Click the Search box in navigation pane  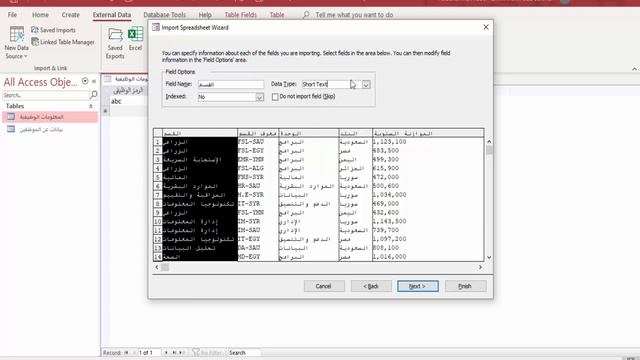click(46, 95)
